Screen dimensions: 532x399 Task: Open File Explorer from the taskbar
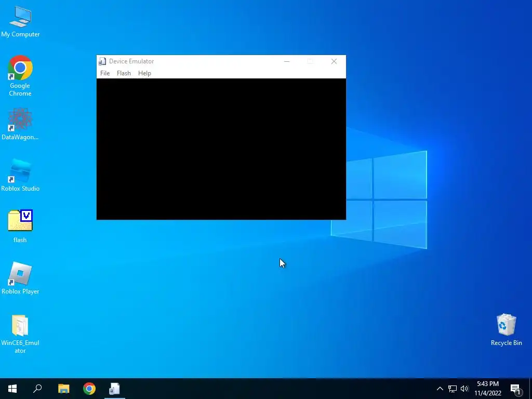(x=63, y=389)
